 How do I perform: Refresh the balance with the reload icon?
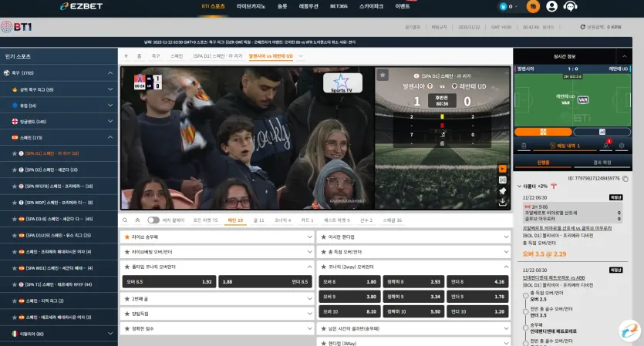pyautogui.click(x=582, y=27)
